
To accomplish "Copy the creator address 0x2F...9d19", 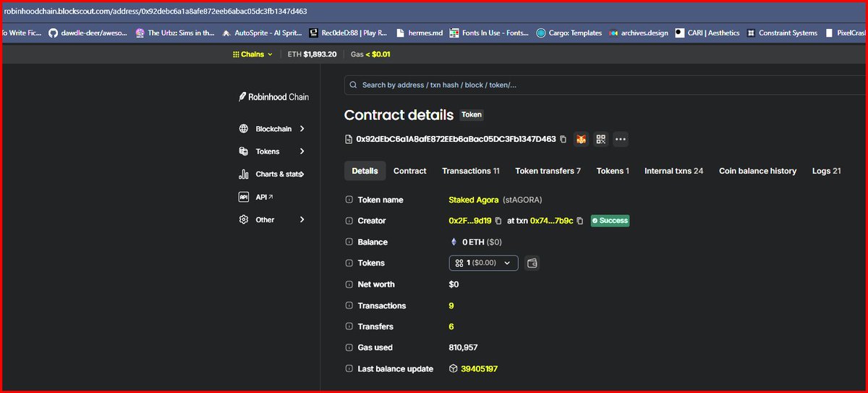I will coord(498,221).
